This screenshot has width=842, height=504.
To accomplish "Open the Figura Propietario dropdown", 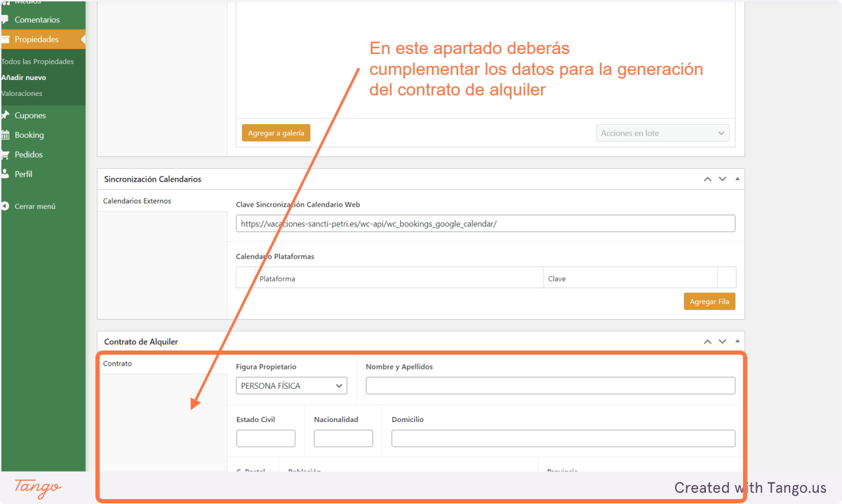I will (x=292, y=386).
